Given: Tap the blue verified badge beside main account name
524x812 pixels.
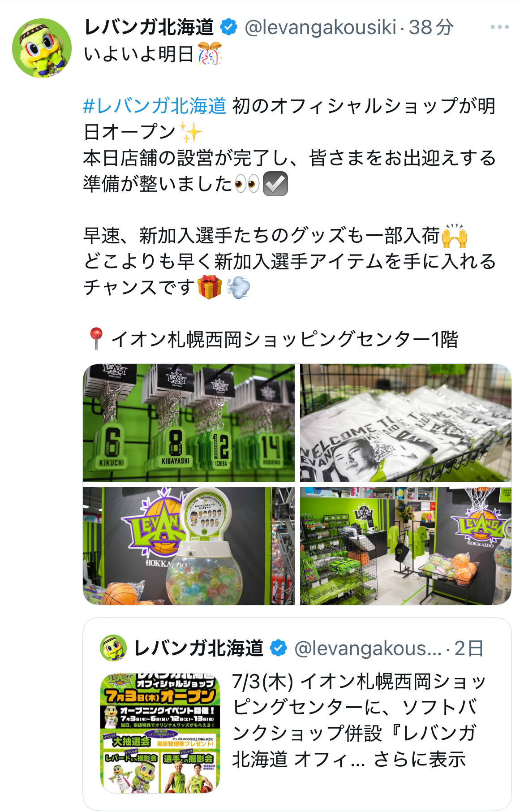Looking at the screenshot, I should pos(229,27).
